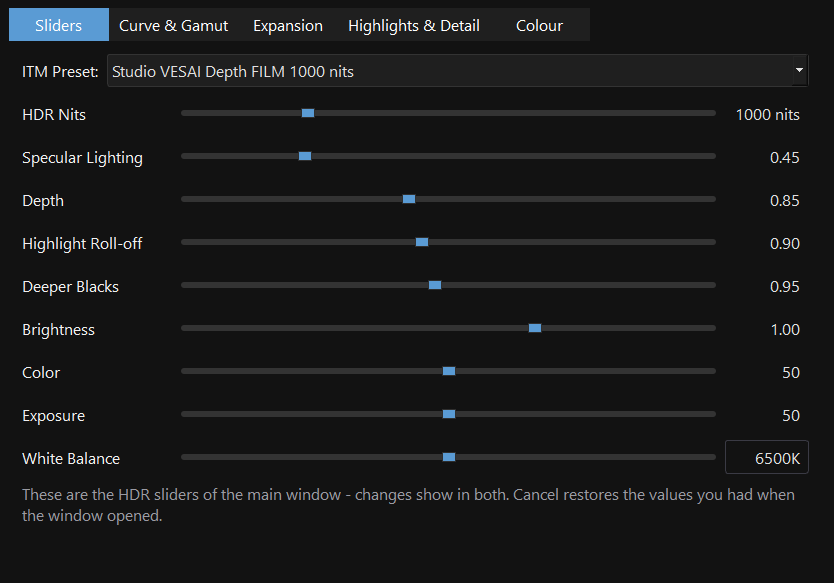Click the ITM Preset label
This screenshot has width=834, height=583.
coord(60,72)
